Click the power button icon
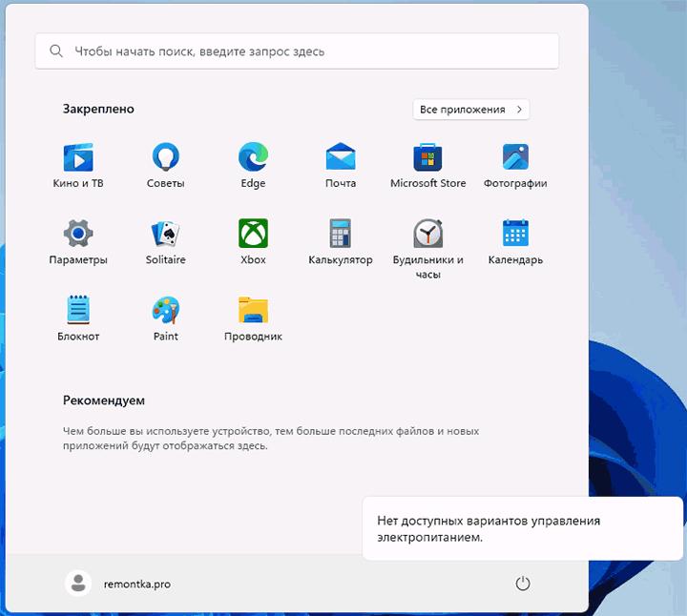This screenshot has height=616, width=687. pos(522,584)
